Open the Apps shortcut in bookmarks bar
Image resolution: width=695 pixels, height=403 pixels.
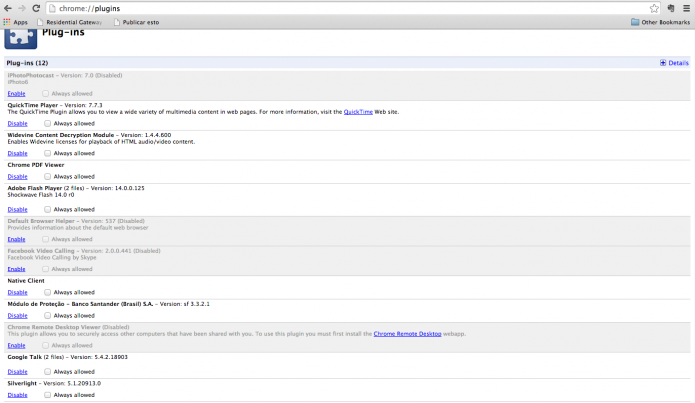[16, 22]
